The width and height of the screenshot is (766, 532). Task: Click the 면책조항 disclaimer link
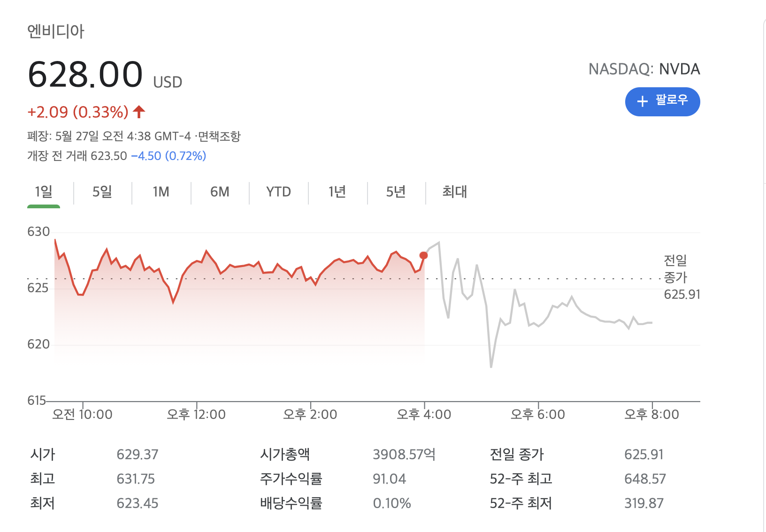click(219, 136)
